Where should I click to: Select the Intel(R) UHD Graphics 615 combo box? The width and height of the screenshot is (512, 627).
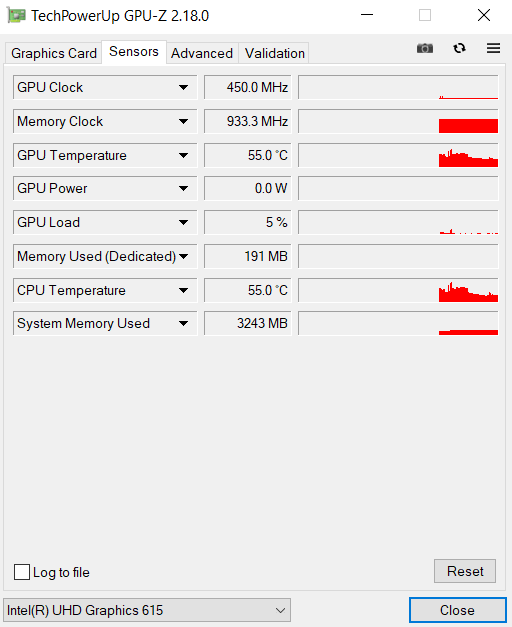pyautogui.click(x=147, y=610)
